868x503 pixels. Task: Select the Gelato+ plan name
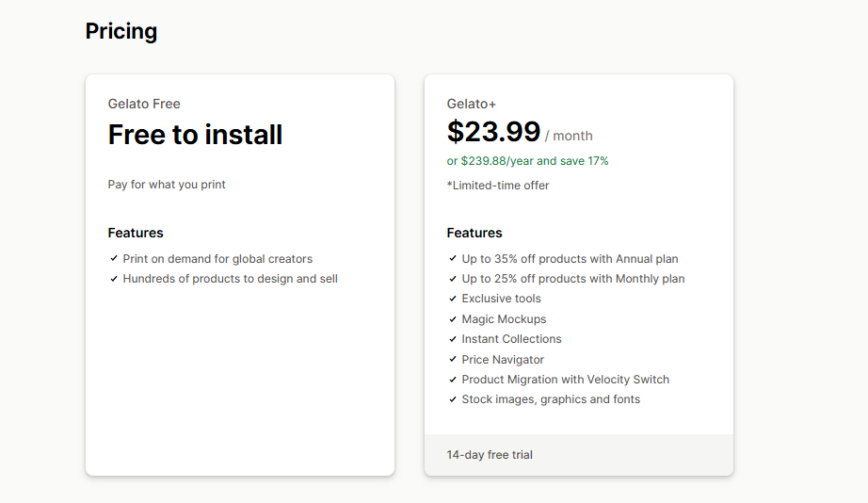click(471, 104)
